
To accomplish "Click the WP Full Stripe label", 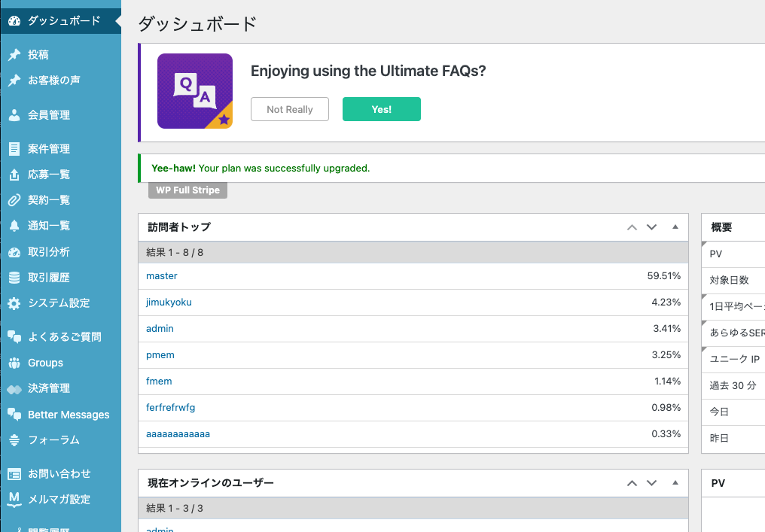I will (187, 190).
